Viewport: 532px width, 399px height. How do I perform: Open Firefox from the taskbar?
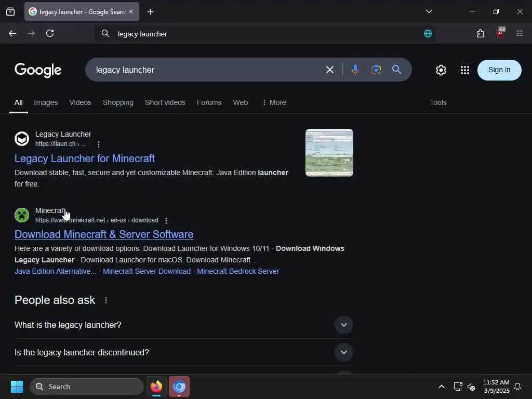click(156, 387)
